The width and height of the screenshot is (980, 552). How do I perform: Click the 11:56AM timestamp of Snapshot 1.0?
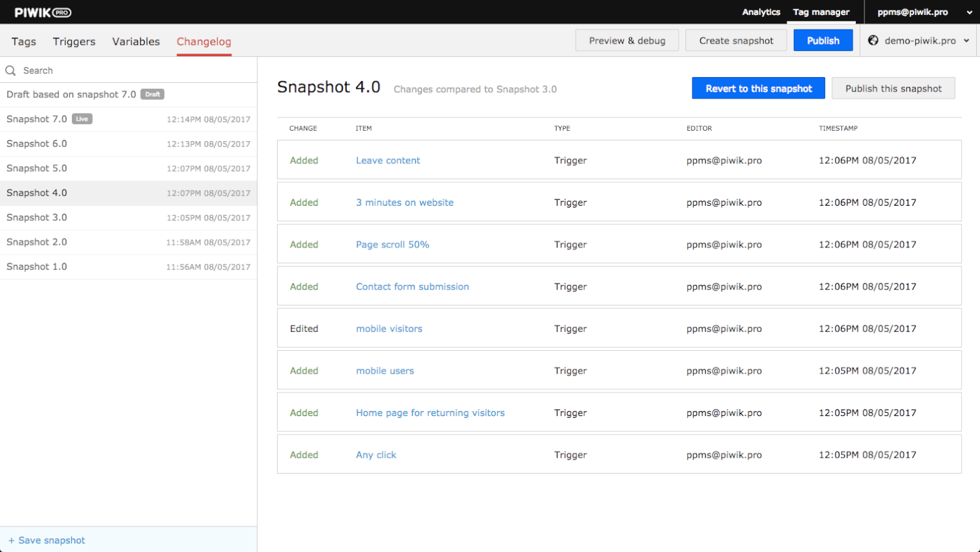(208, 267)
